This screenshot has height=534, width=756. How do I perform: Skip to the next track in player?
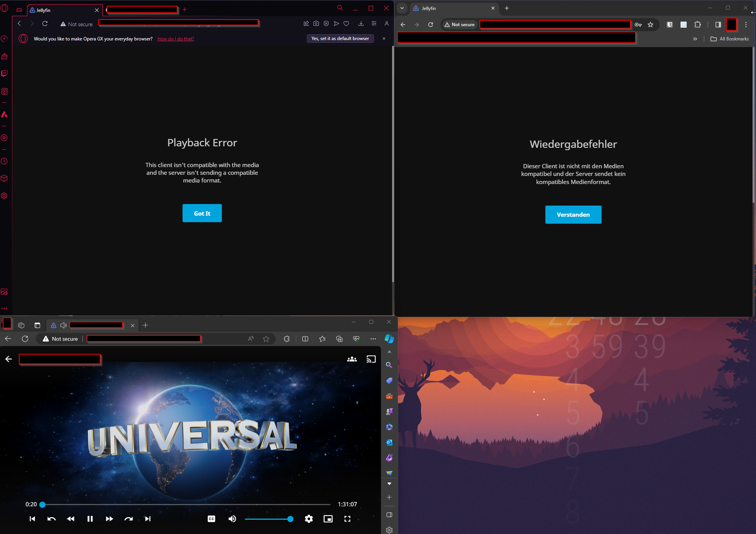[x=148, y=519]
